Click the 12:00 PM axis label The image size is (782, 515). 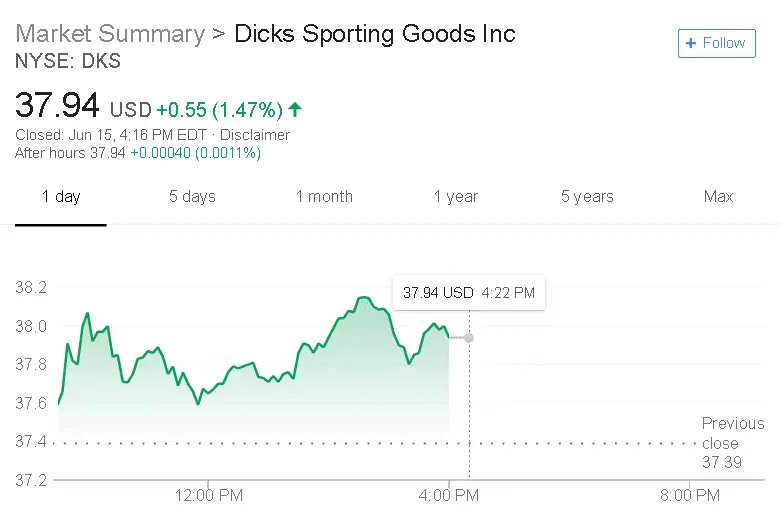tap(208, 495)
